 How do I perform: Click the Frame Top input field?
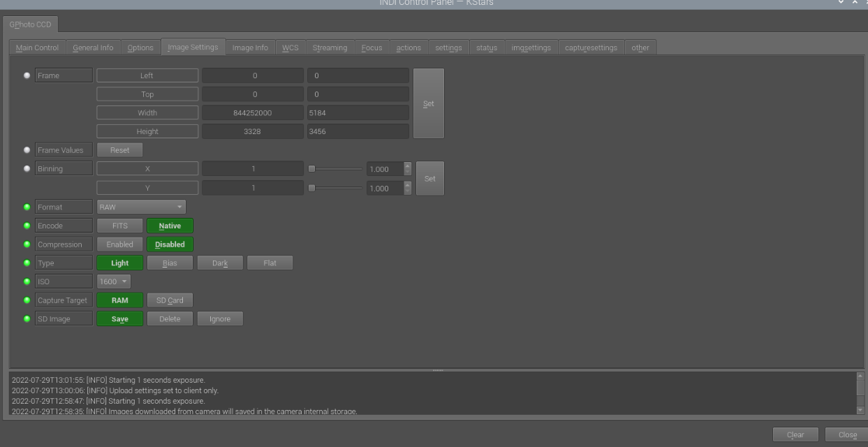click(x=358, y=94)
